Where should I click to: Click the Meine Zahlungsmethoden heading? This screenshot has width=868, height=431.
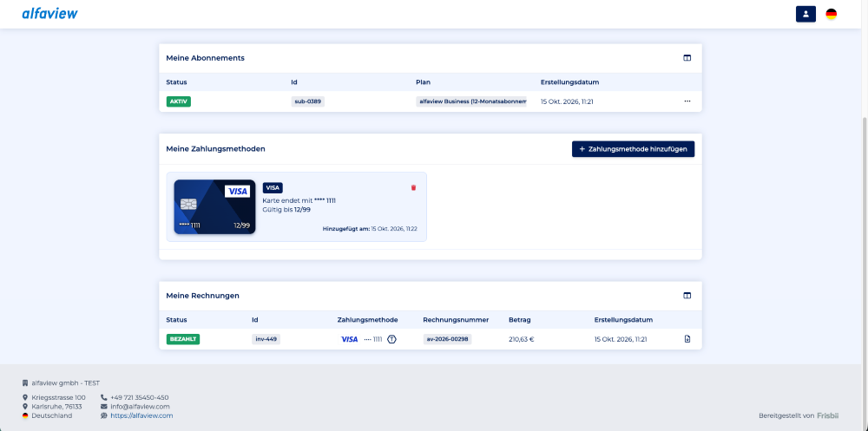click(x=215, y=149)
